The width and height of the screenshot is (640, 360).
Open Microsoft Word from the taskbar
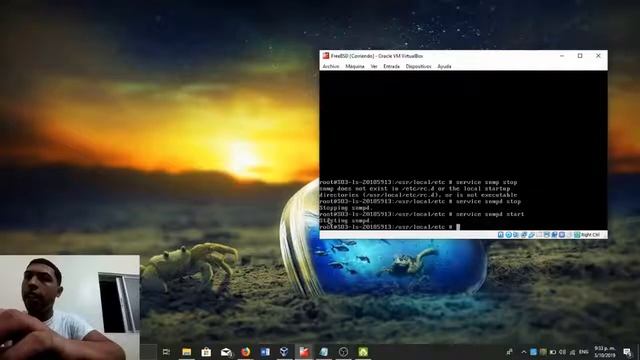(x=265, y=351)
